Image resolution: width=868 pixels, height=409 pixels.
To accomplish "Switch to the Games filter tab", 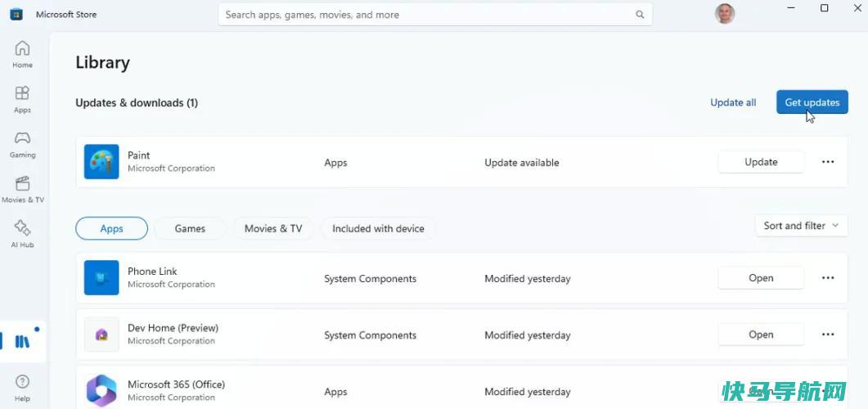I will [x=190, y=228].
